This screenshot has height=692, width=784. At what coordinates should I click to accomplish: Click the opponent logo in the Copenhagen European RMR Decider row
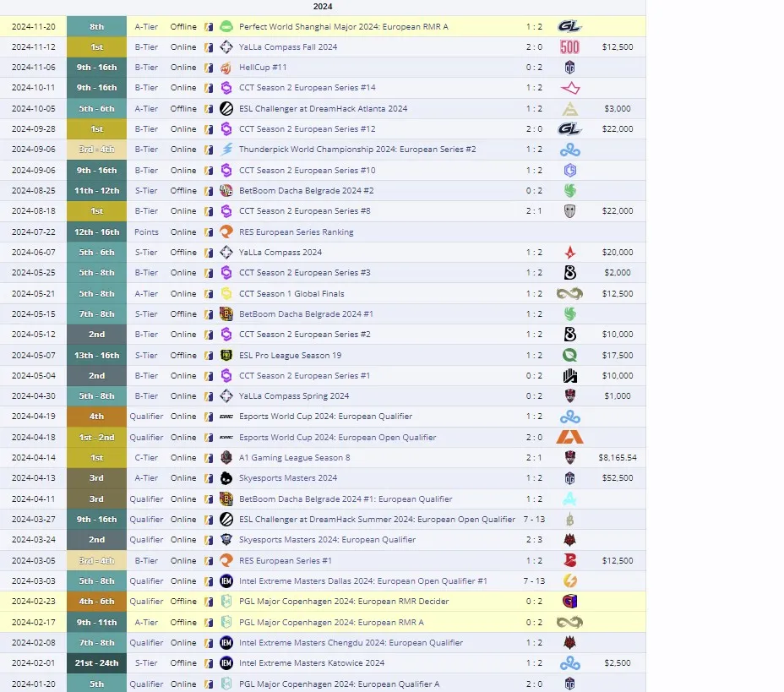570,602
